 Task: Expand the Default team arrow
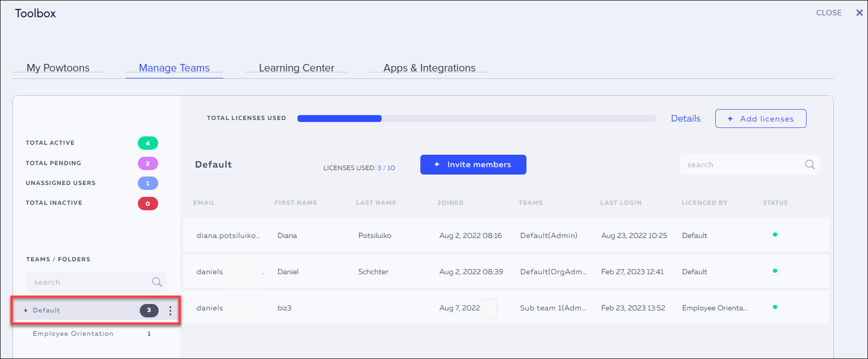[26, 310]
